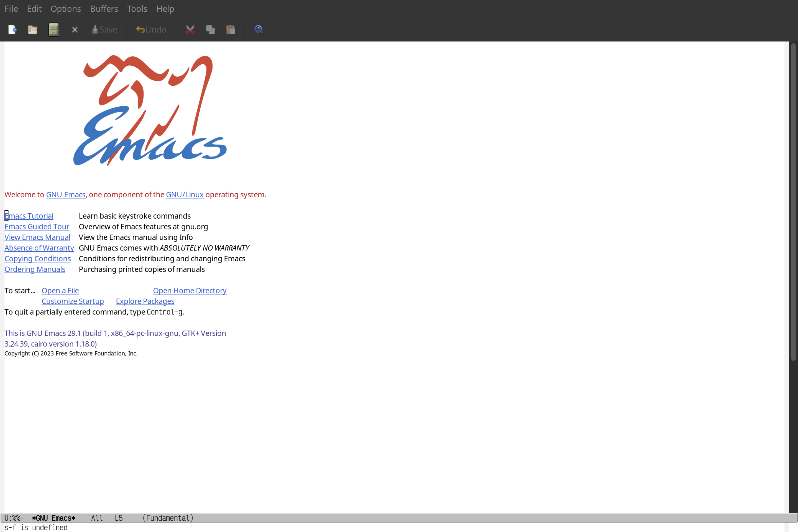Click the New File icon in toolbar

[x=12, y=29]
